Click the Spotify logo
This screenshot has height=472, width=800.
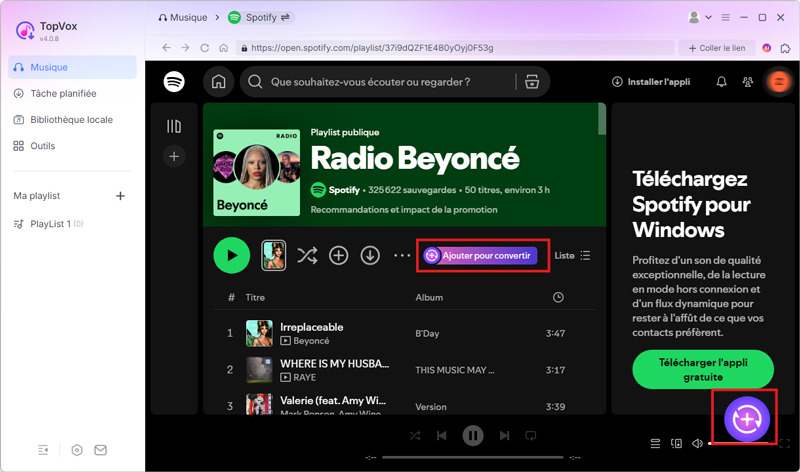(174, 82)
